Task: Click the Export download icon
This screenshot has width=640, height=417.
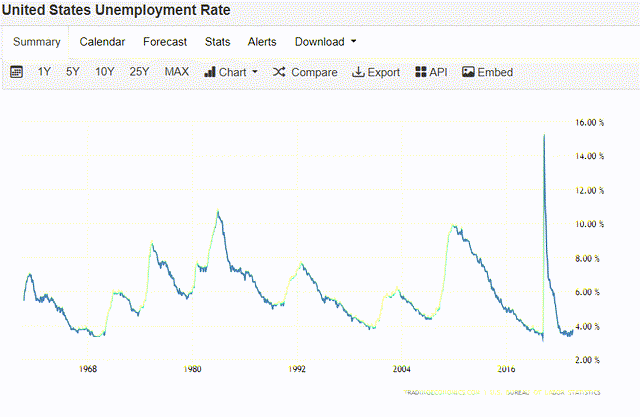Action: [358, 72]
